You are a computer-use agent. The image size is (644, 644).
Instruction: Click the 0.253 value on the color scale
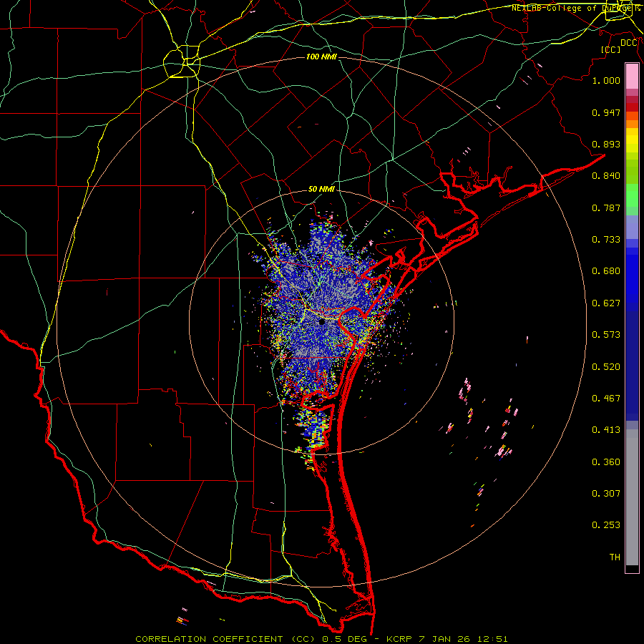coord(606,525)
